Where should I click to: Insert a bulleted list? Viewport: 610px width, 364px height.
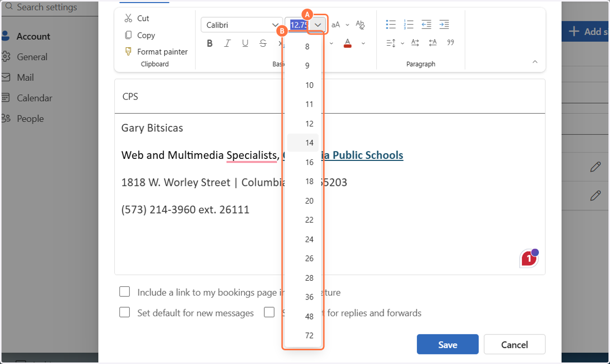pyautogui.click(x=391, y=24)
